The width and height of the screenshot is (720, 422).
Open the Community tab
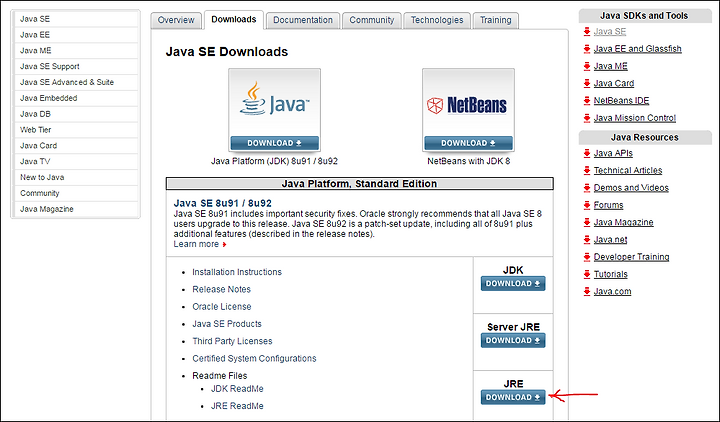point(371,20)
